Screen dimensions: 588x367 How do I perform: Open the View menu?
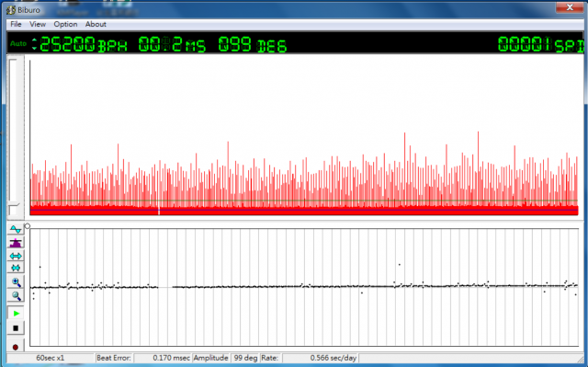(38, 24)
